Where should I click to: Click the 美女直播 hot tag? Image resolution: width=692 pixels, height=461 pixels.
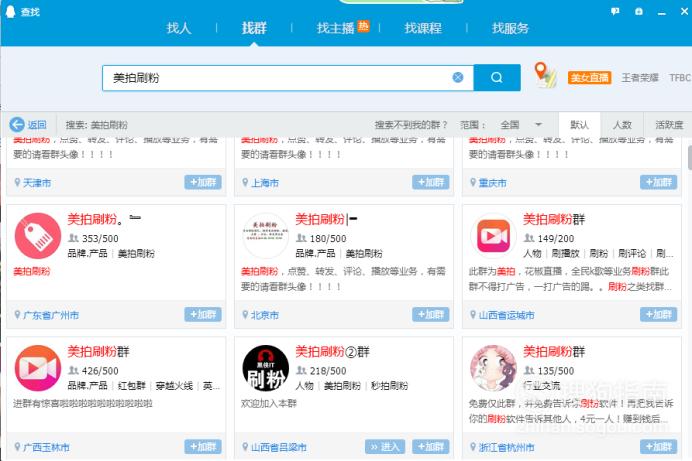pos(589,78)
